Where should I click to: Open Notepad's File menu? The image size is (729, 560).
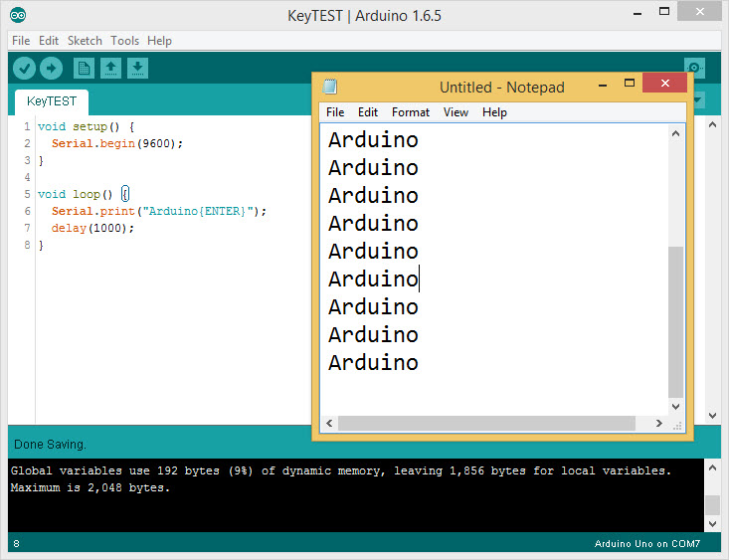pyautogui.click(x=335, y=112)
